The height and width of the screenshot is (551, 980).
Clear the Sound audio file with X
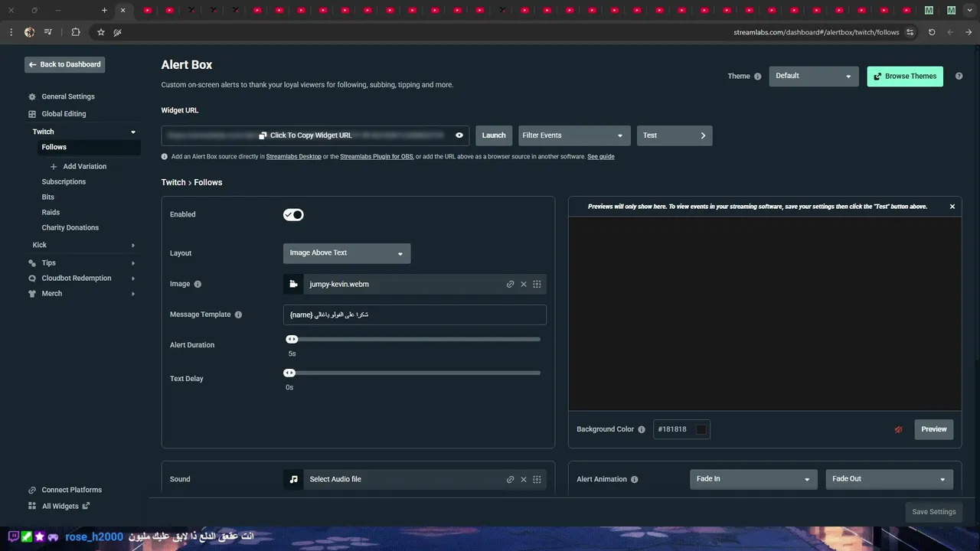pyautogui.click(x=524, y=479)
